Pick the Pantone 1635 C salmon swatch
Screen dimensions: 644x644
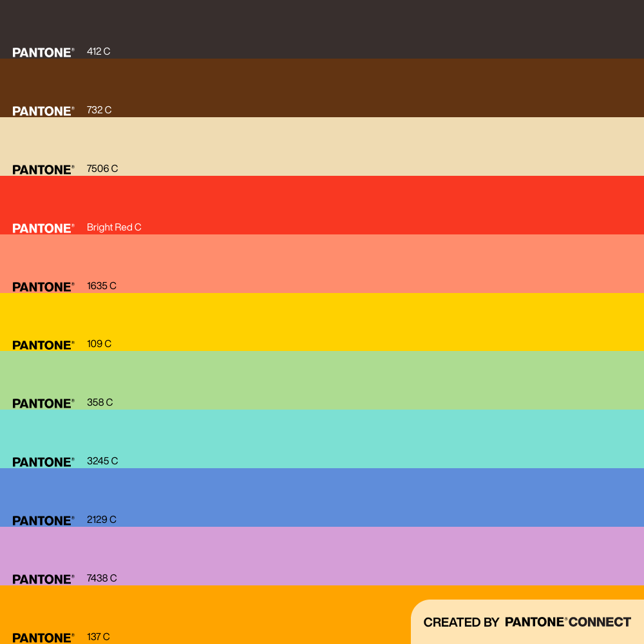[x=322, y=263]
